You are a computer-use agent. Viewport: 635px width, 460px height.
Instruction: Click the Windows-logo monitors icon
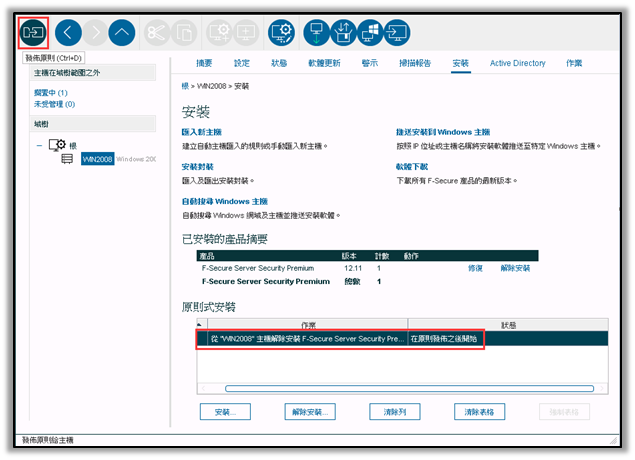(x=370, y=32)
